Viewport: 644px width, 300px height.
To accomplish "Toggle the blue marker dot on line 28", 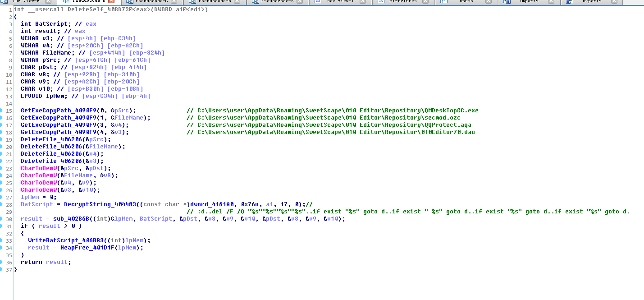I will [1, 204].
